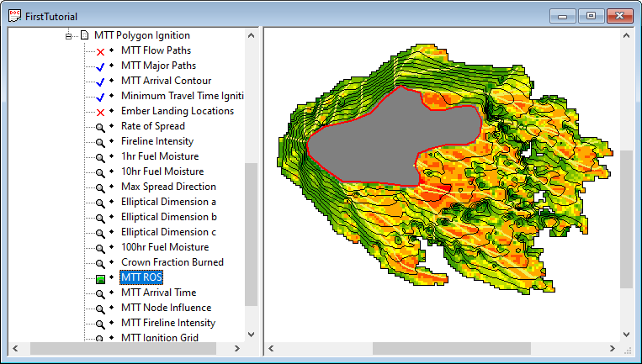Click the tree panel horizontal scrollbar thumb

pyautogui.click(x=123, y=349)
